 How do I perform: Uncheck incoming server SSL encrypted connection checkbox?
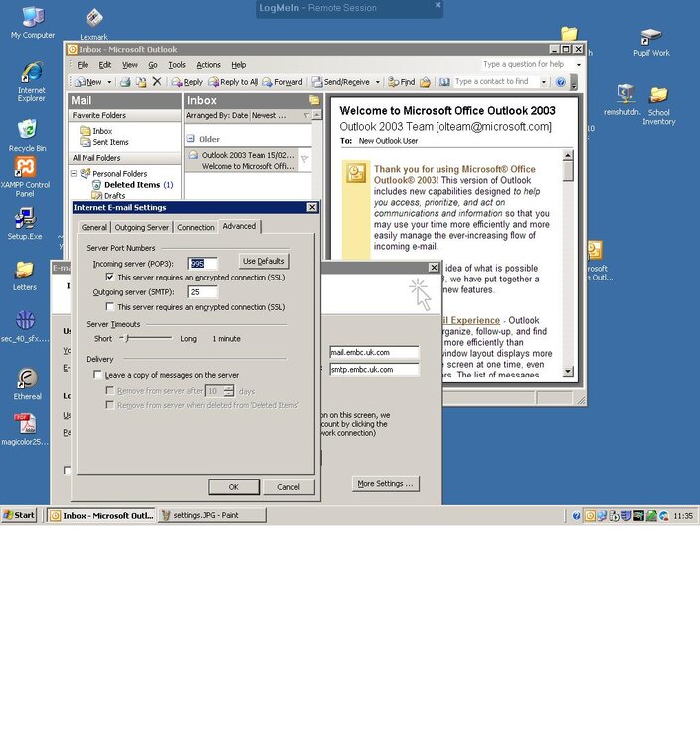(109, 277)
